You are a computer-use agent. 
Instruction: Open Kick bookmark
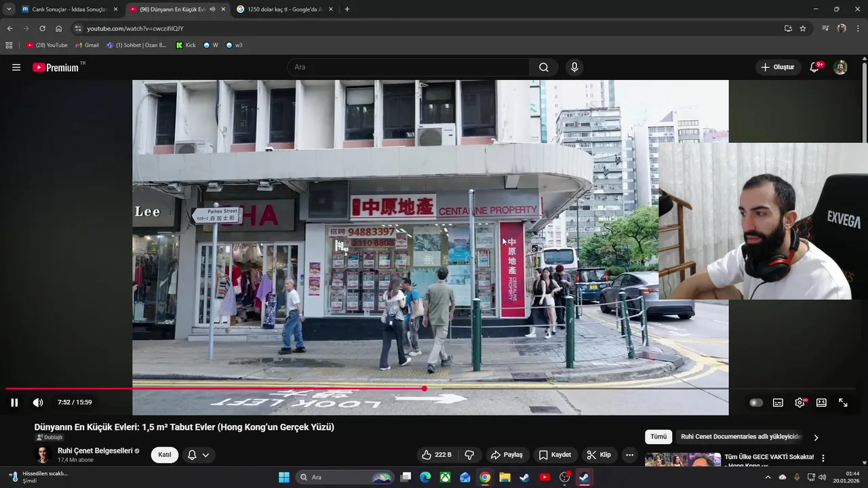186,45
